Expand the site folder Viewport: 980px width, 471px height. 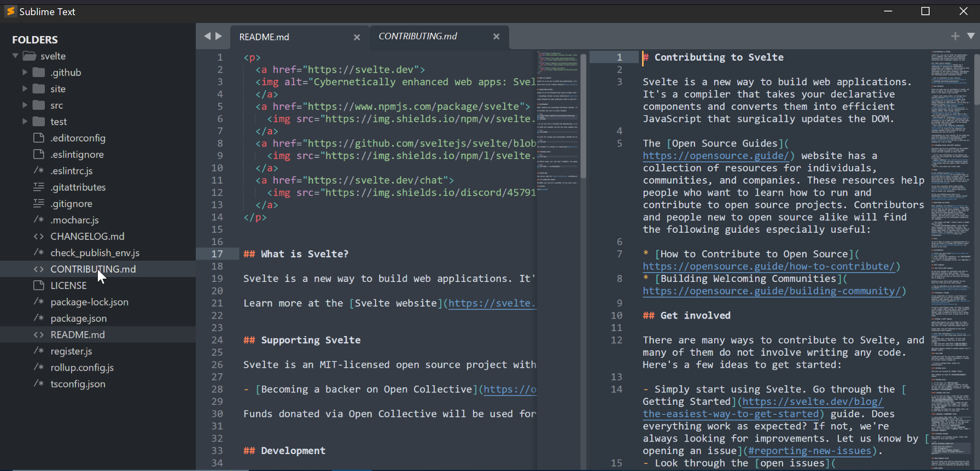click(25, 89)
